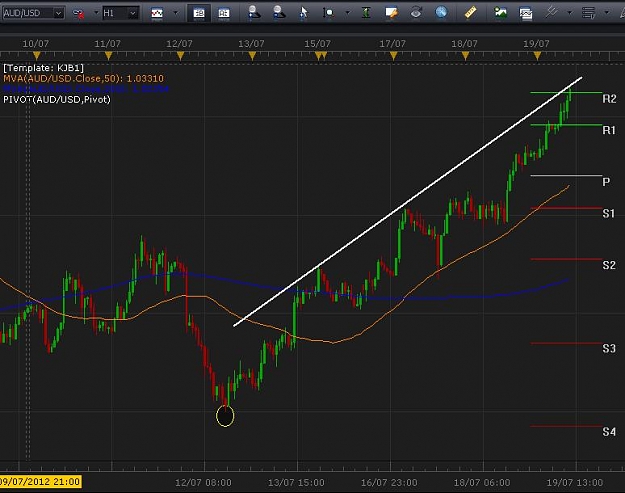Click the orange MVA 50 indicator label
625x493 pixels.
(83, 78)
